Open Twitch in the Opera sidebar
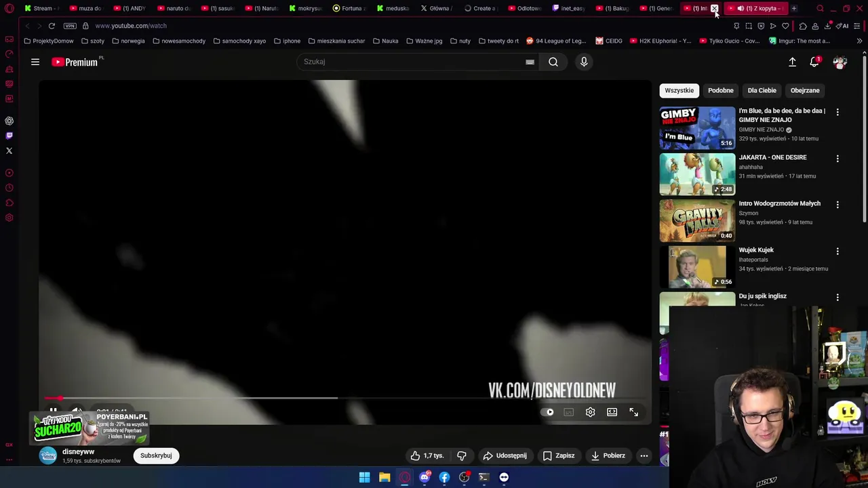Viewport: 868px width, 488px height. click(9, 136)
